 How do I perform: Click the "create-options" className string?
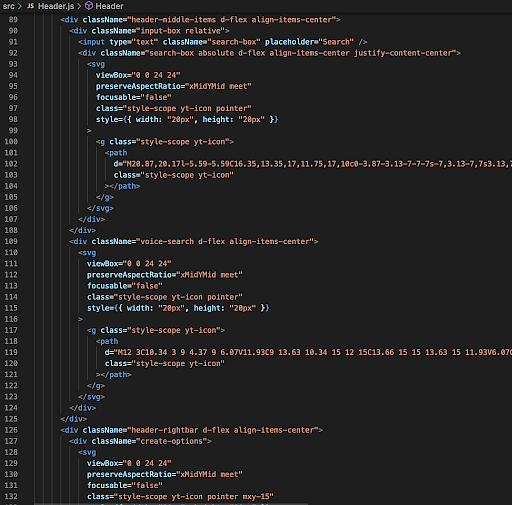click(172, 441)
